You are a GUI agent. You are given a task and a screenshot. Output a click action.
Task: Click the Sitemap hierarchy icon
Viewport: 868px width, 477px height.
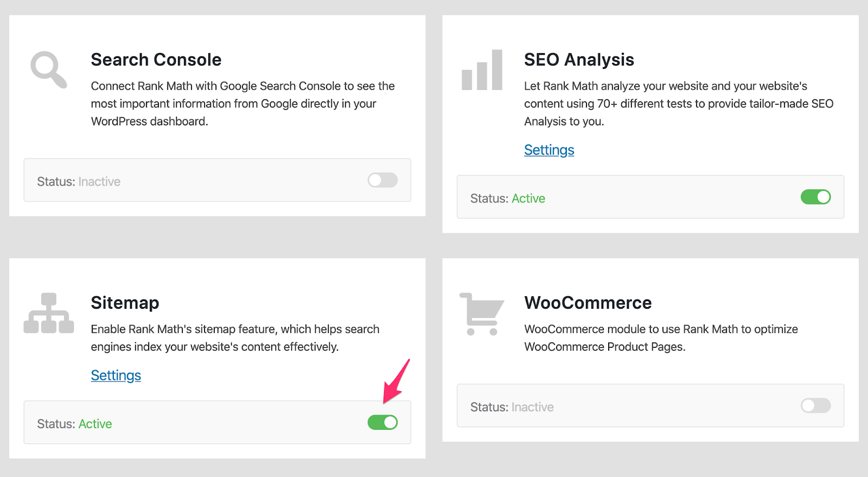(x=49, y=314)
